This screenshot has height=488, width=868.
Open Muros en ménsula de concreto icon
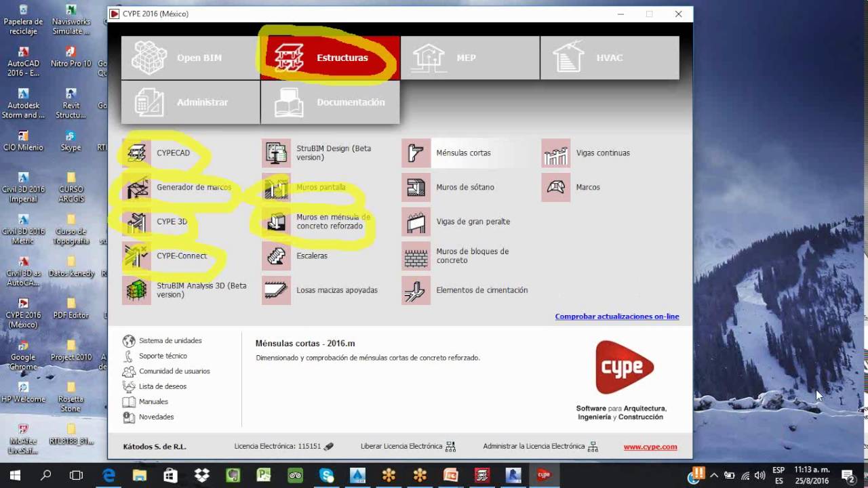click(x=277, y=222)
